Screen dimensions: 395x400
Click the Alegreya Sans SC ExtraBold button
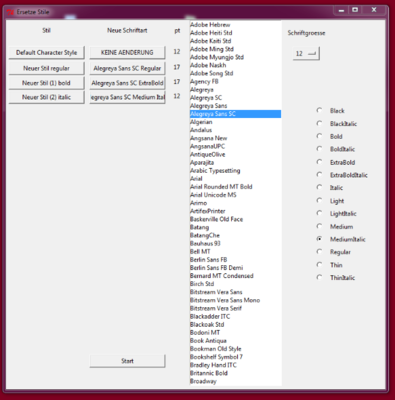(127, 83)
